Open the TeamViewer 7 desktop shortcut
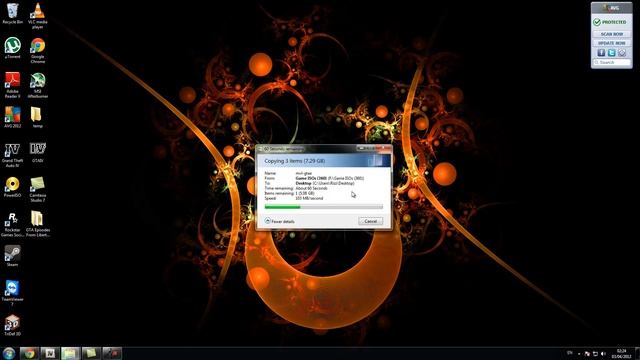The image size is (640, 360). point(13,293)
